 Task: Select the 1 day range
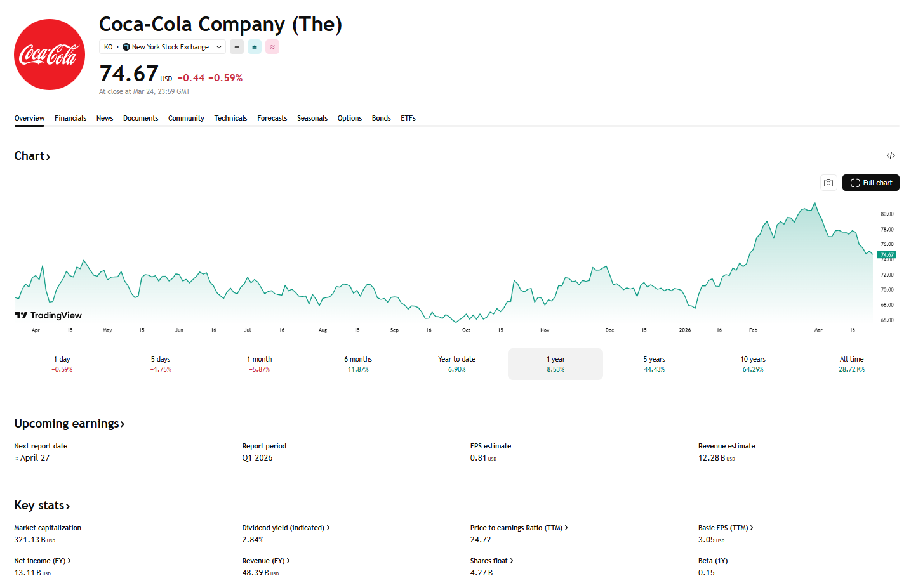pos(62,364)
